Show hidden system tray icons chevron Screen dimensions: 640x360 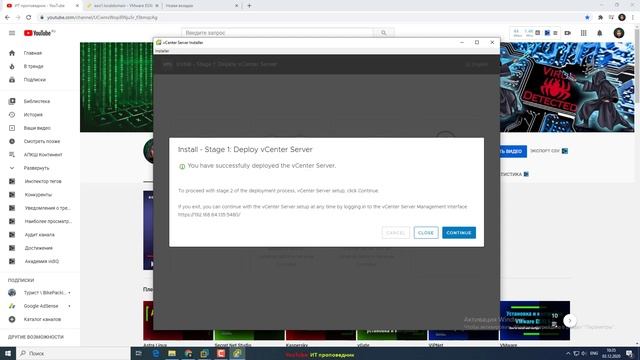point(568,353)
